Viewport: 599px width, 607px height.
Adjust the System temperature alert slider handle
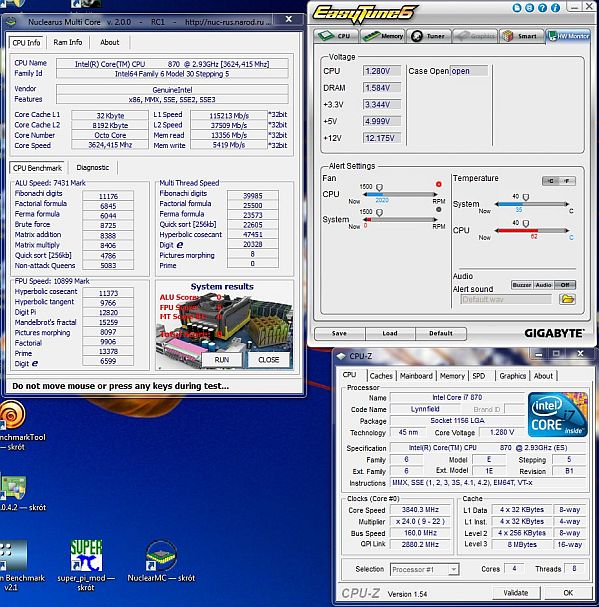[x=526, y=197]
